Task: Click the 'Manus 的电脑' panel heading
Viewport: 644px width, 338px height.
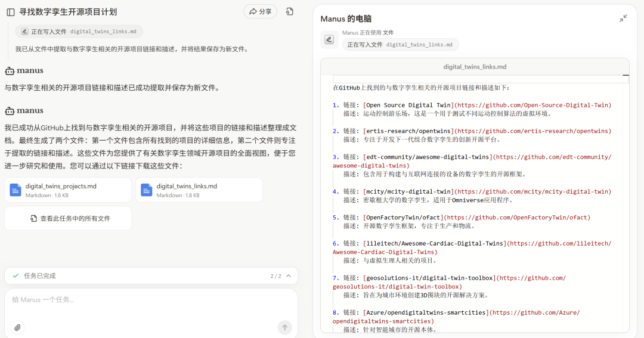Action: pyautogui.click(x=346, y=19)
